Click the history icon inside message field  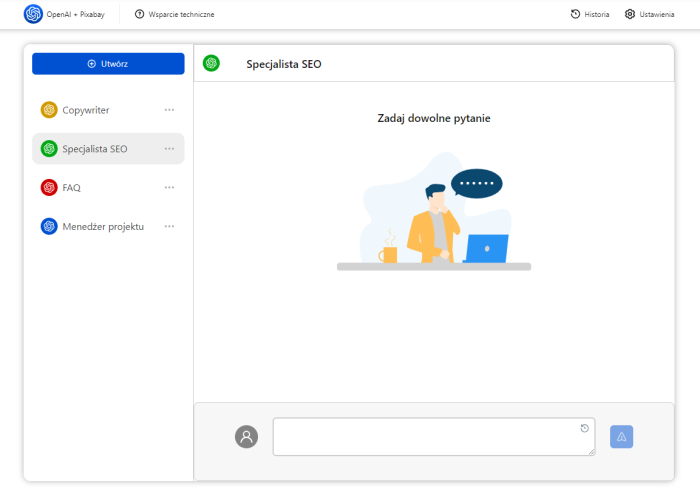pyautogui.click(x=585, y=428)
